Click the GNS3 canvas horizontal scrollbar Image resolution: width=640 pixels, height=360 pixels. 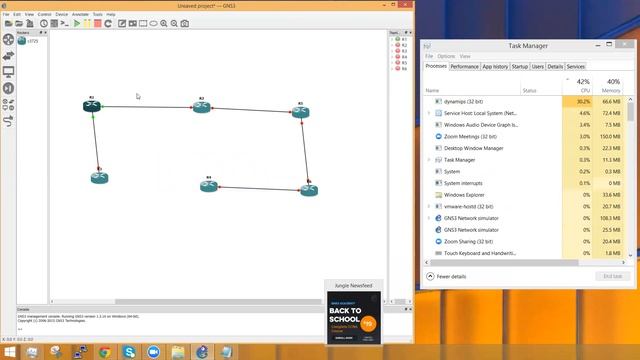coord(218,302)
